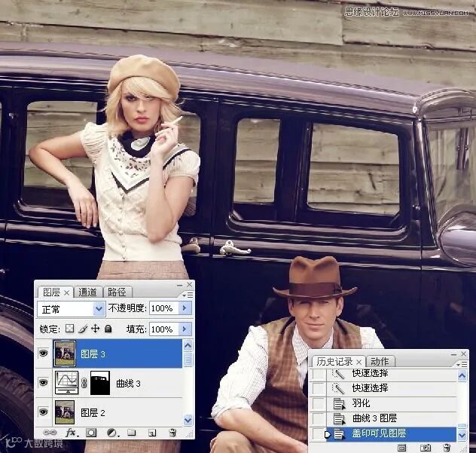This screenshot has height=453, width=476.
Task: Click the × on the 图层 tab
Action: (66, 292)
